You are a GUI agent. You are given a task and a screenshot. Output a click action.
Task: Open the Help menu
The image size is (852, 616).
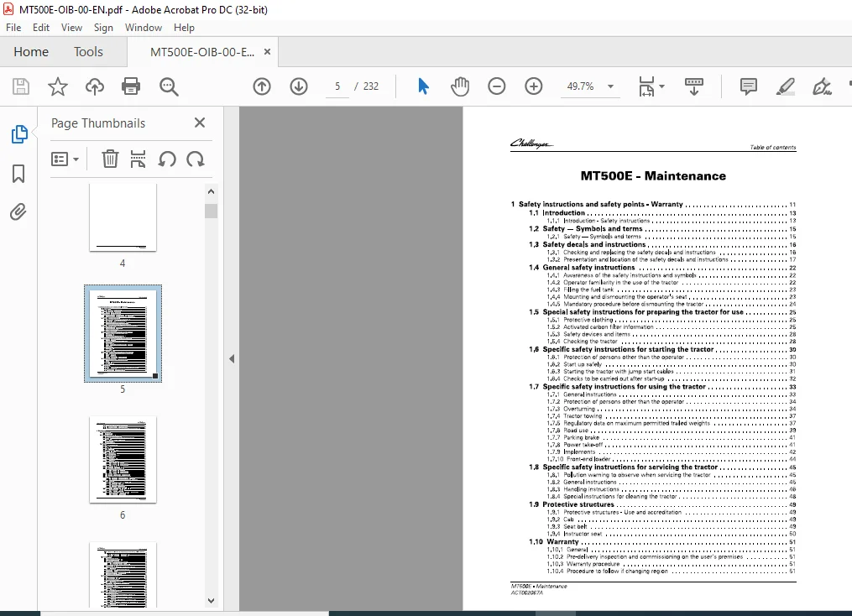click(184, 27)
